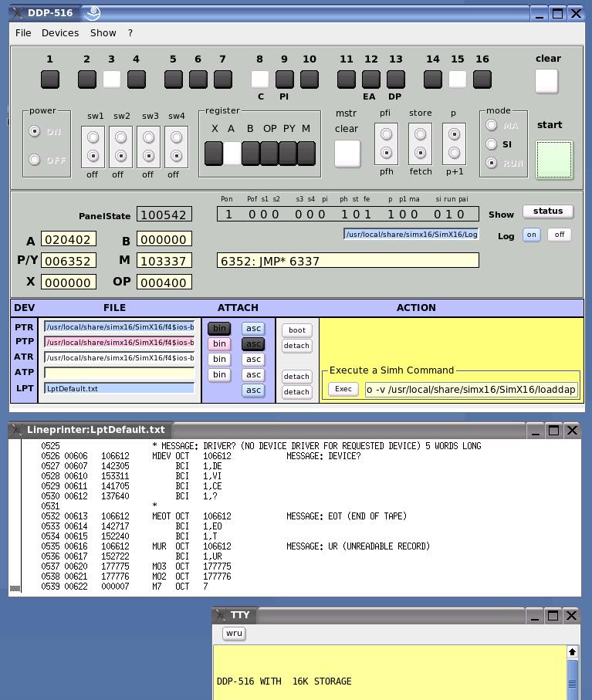Toggle front panel bit switch 1

50,79
